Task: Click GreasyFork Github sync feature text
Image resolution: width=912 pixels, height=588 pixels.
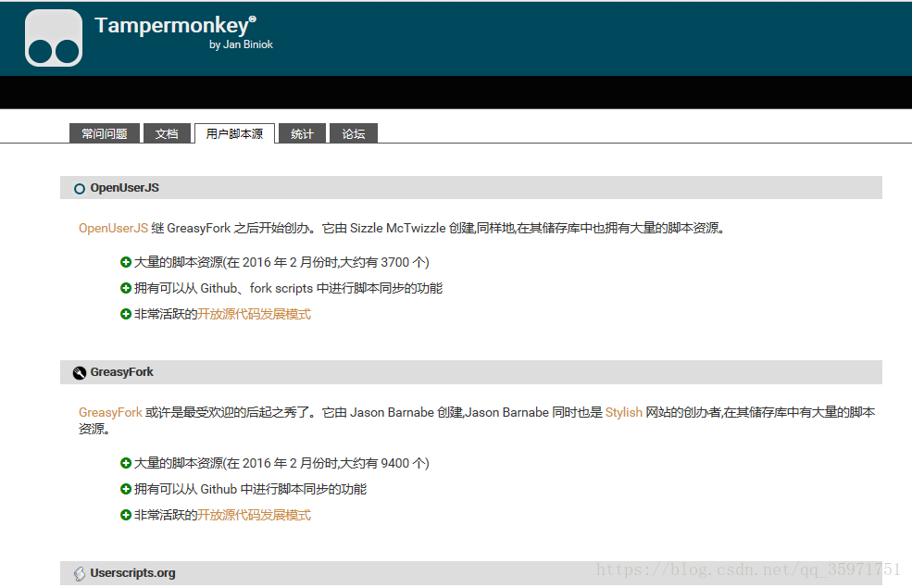Action: click(x=251, y=489)
